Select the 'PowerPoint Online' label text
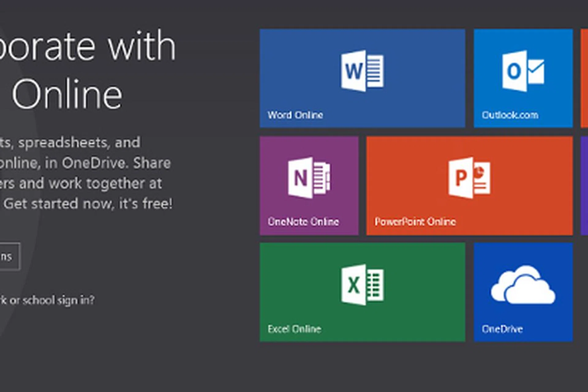The image size is (588, 392). 415,222
